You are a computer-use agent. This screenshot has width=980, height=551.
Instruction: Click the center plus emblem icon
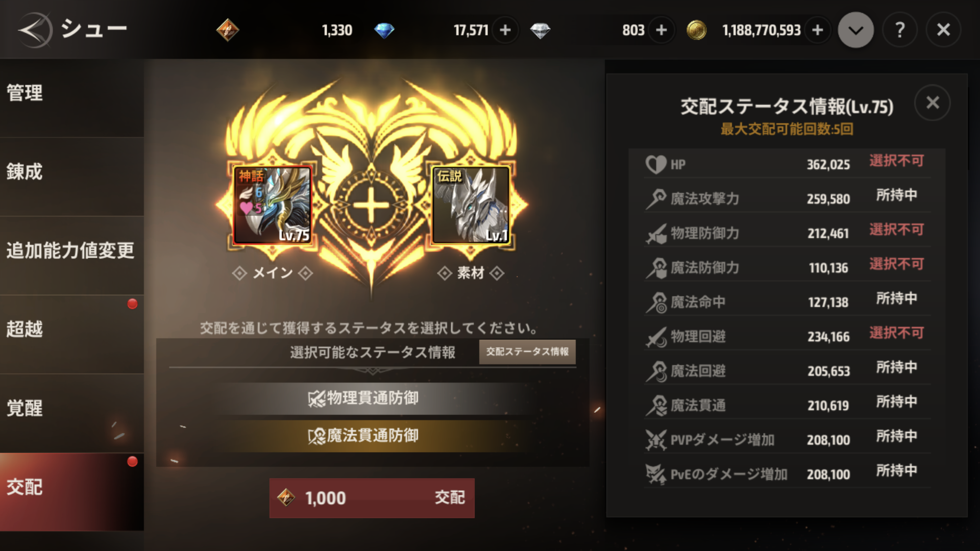coord(371,206)
